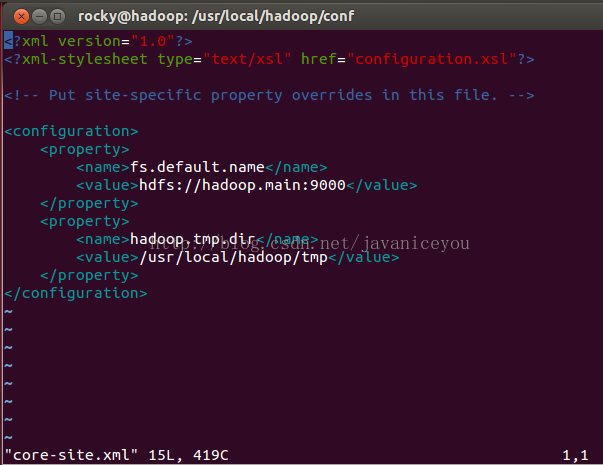603x465 pixels.
Task: Maximize the terminal window
Action: pyautogui.click(x=58, y=17)
